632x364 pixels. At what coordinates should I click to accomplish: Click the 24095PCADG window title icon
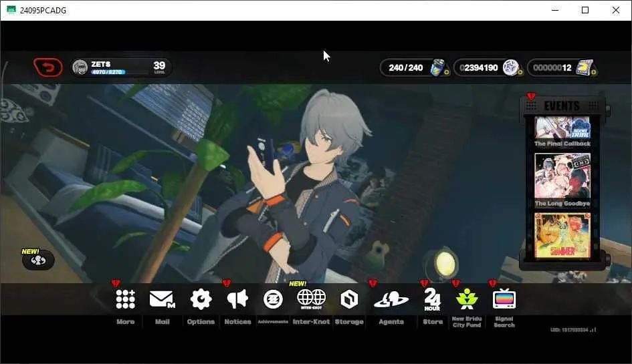pos(11,10)
